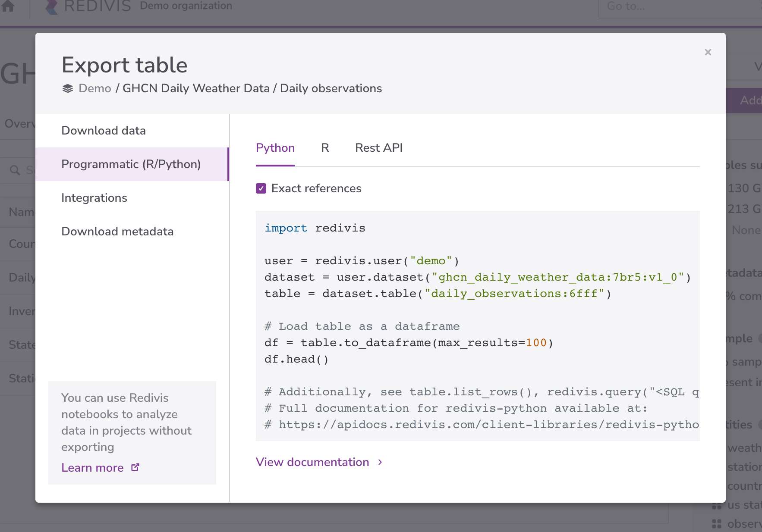The image size is (762, 532).
Task: Switch to the R tab
Action: [325, 148]
